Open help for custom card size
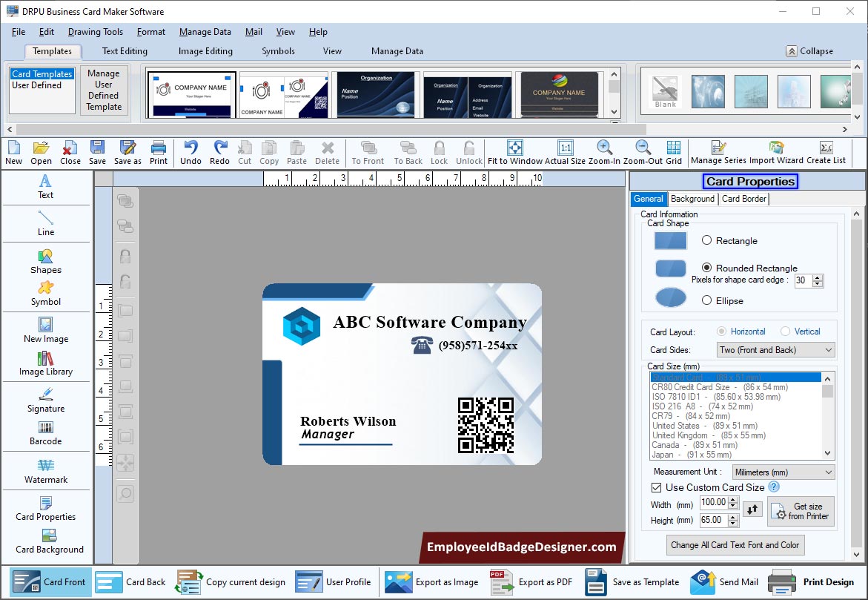This screenshot has width=868, height=600. pos(774,487)
